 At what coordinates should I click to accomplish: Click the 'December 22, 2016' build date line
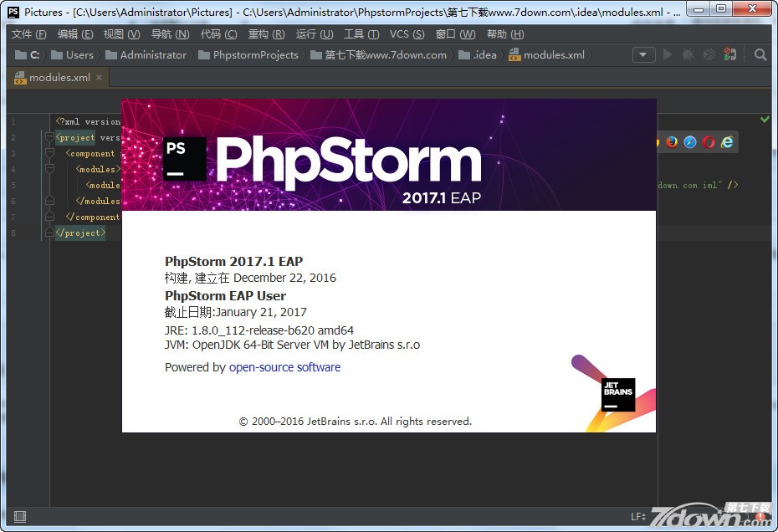tap(250, 278)
